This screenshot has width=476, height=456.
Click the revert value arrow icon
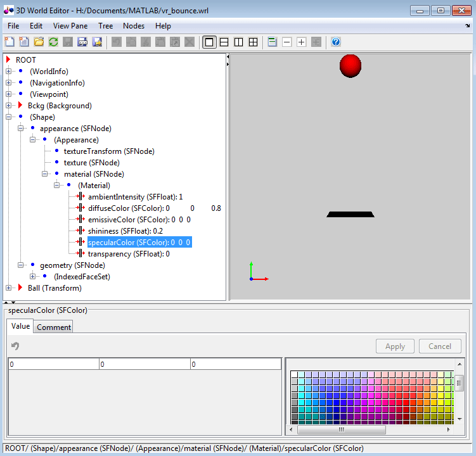click(x=15, y=346)
